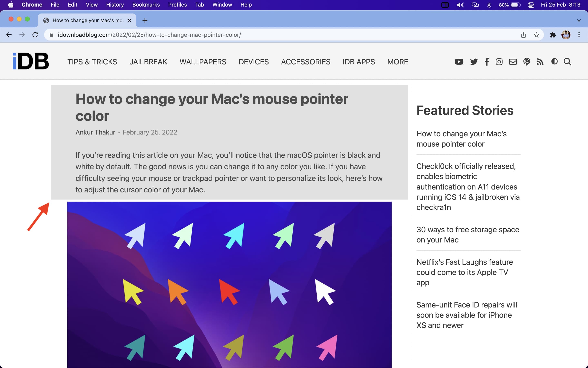The width and height of the screenshot is (588, 368).
Task: Open the sound volume menu bar icon
Action: pyautogui.click(x=460, y=5)
